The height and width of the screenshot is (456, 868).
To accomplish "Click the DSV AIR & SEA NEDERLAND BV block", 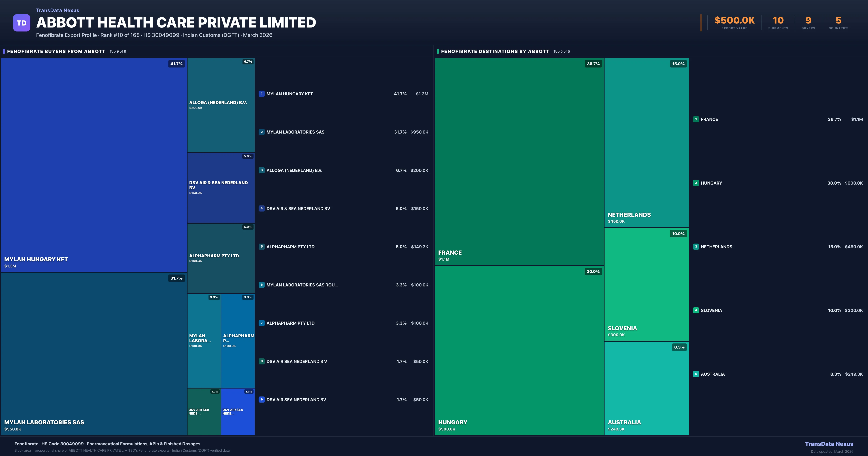I will click(221, 187).
